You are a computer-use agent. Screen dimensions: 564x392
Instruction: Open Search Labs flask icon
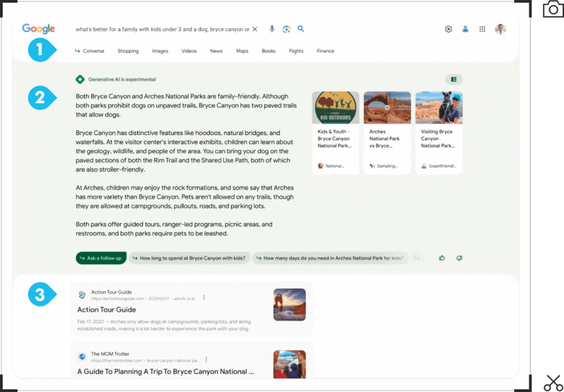point(465,29)
